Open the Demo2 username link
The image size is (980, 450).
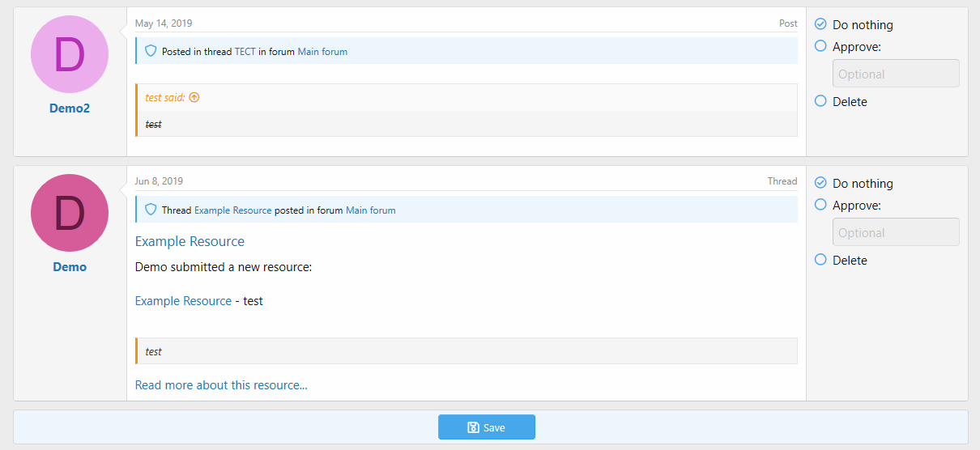coord(70,108)
